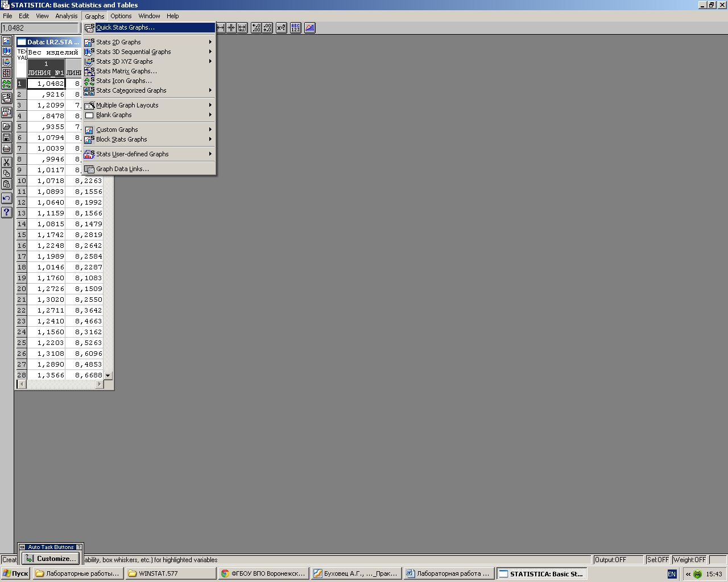Click the add one decimal place icon
The image size is (728, 582).
pyautogui.click(x=257, y=27)
